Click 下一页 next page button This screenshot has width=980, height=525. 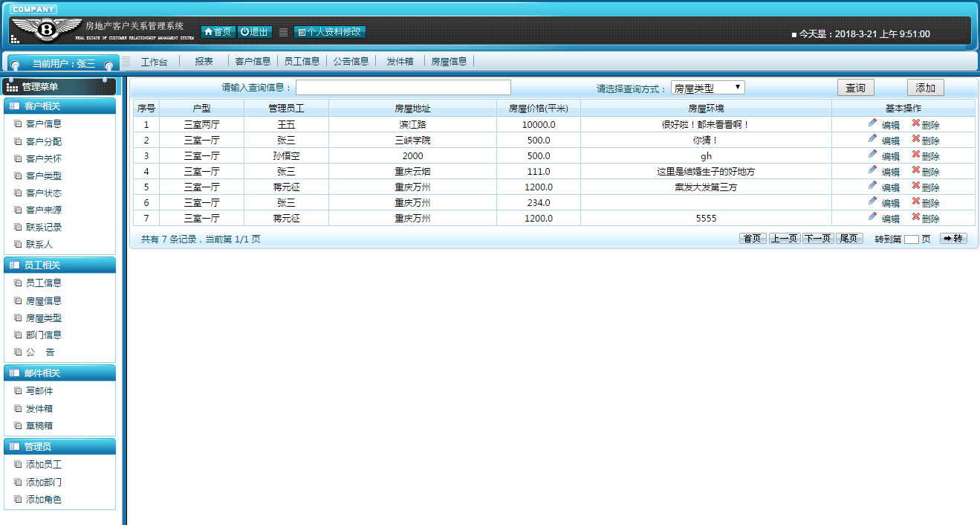818,239
